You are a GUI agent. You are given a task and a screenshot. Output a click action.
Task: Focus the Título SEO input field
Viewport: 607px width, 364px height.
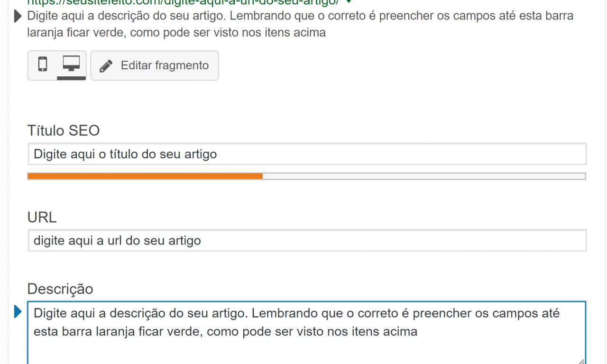(307, 154)
